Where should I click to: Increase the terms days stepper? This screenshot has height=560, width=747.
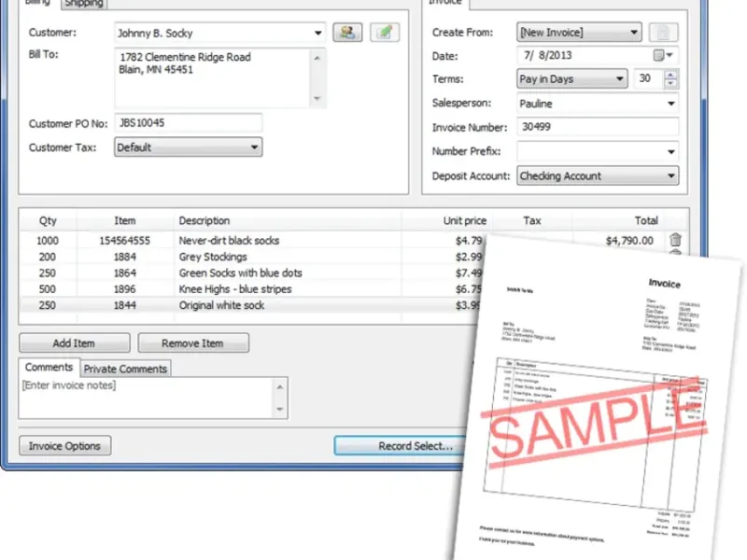click(x=670, y=75)
